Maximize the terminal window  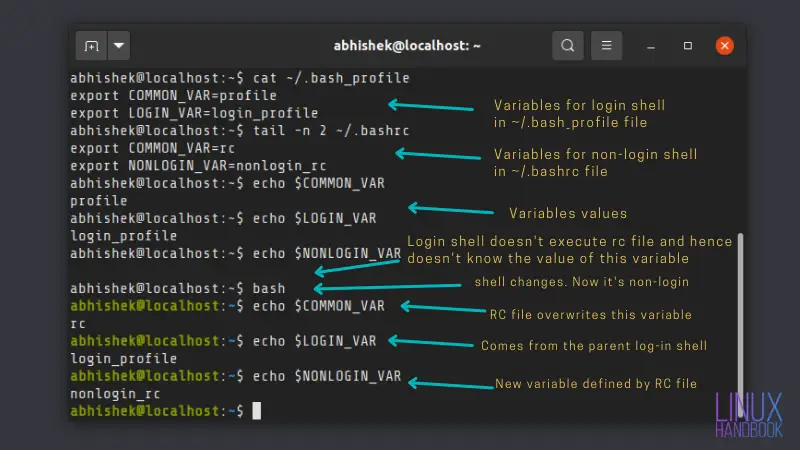click(688, 46)
